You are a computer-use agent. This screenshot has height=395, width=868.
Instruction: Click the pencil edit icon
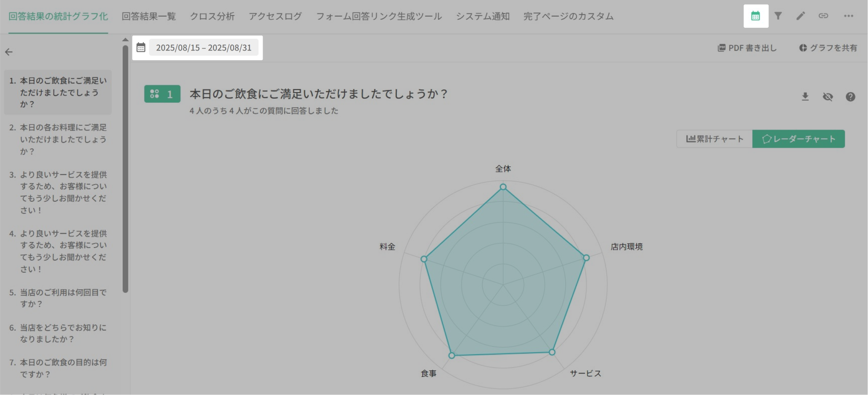click(801, 16)
